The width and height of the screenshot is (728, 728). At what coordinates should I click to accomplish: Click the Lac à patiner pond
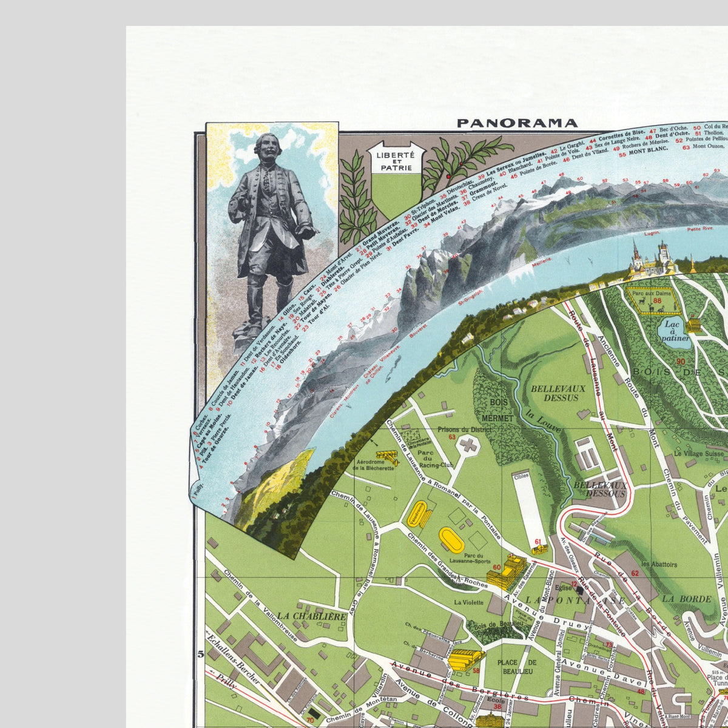(x=676, y=332)
